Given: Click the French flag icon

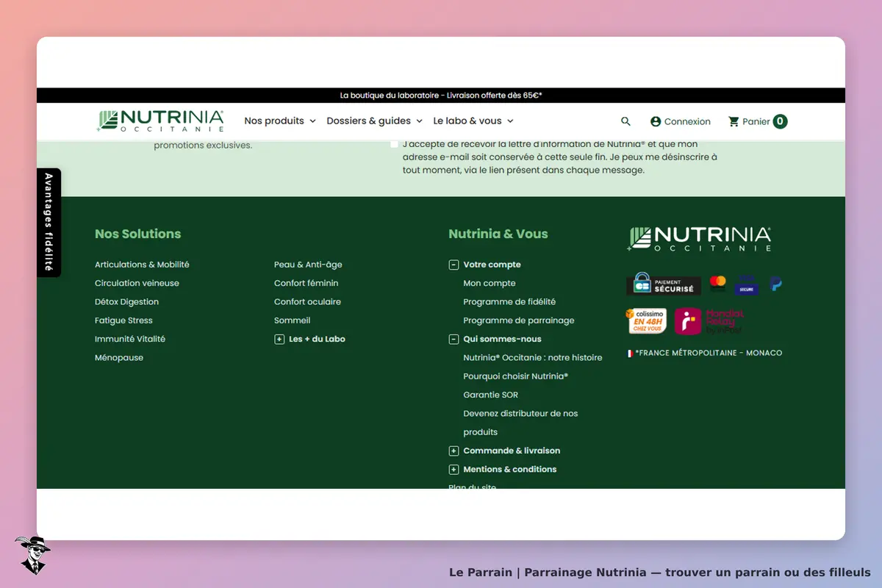Looking at the screenshot, I should click(630, 354).
